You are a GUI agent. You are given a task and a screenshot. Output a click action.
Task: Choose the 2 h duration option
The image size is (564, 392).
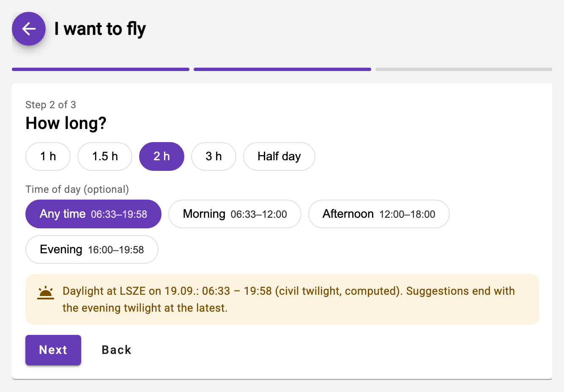[162, 156]
